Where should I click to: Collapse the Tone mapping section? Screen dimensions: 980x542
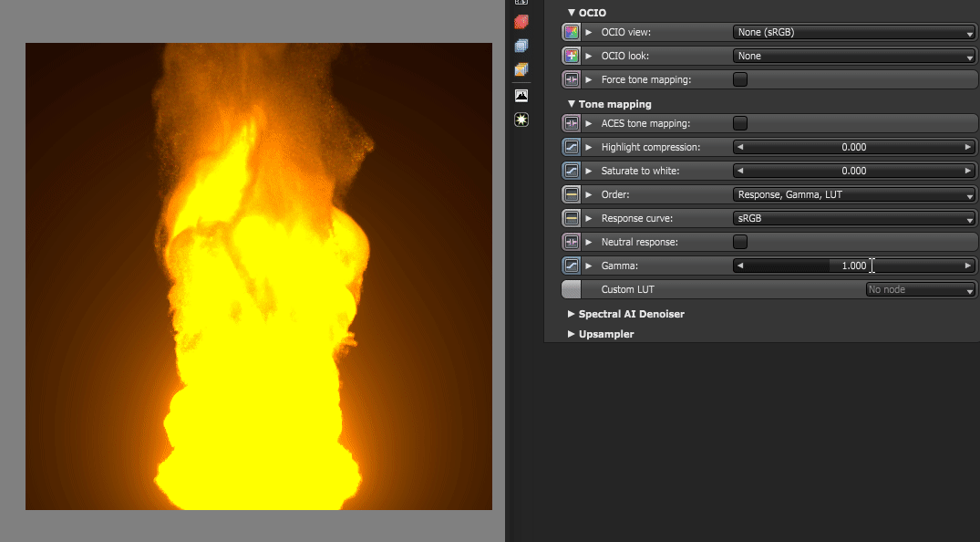click(572, 104)
